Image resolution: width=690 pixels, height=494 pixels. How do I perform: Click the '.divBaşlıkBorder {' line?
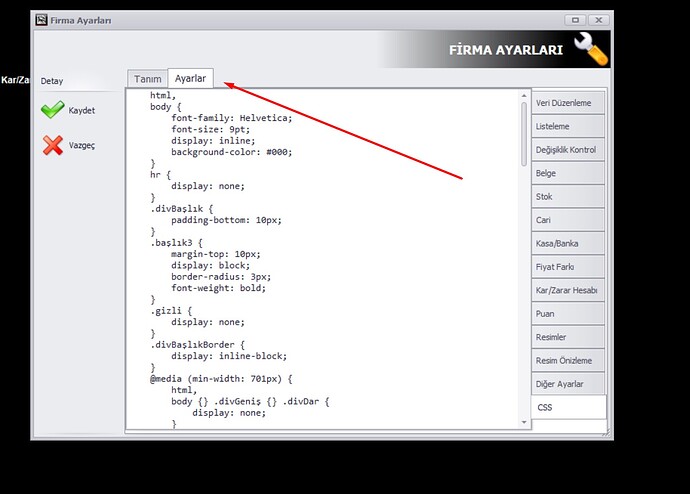coord(198,345)
